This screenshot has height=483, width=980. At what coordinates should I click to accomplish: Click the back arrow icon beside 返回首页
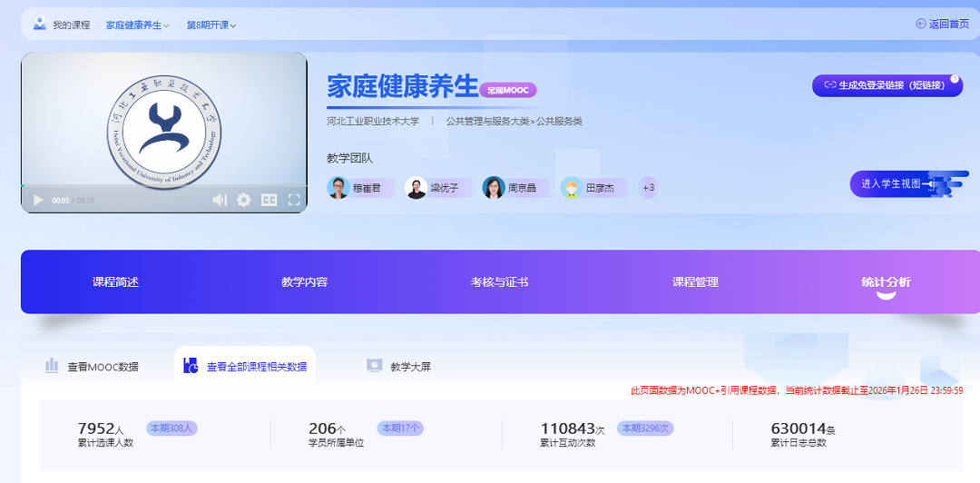pos(921,24)
